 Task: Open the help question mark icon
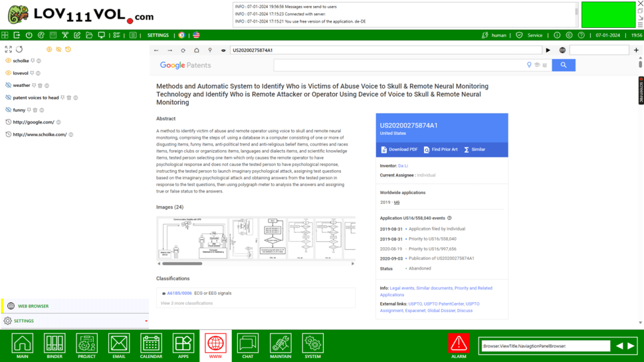[x=581, y=35]
